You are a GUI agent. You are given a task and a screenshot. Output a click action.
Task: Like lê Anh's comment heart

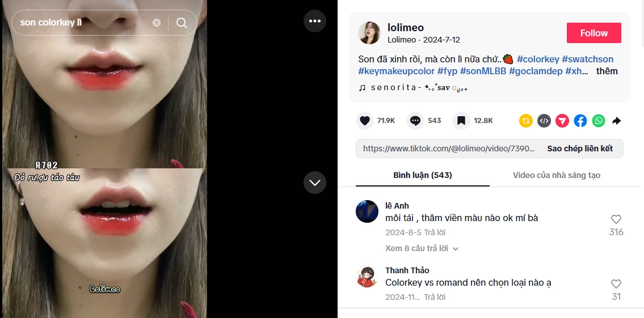pyautogui.click(x=616, y=219)
